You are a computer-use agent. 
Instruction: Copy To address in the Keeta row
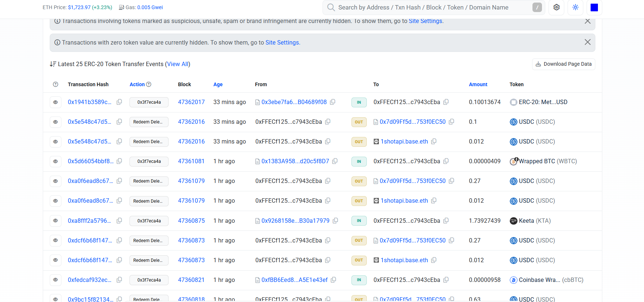tap(446, 221)
